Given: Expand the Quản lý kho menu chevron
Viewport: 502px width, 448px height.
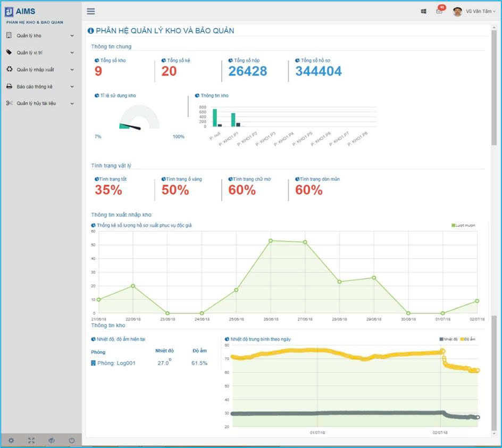Looking at the screenshot, I should tap(72, 36).
